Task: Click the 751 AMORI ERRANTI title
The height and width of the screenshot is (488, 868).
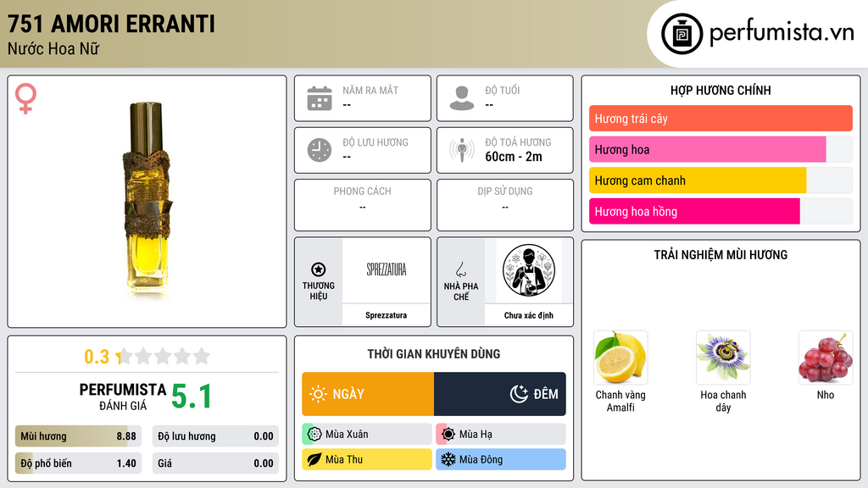Action: pos(111,24)
